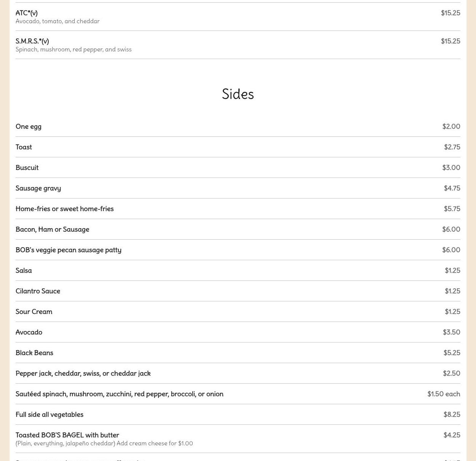Click the S.M.R.S.*(v) item name
Viewport: 476px width, 461px height.
pyautogui.click(x=32, y=41)
